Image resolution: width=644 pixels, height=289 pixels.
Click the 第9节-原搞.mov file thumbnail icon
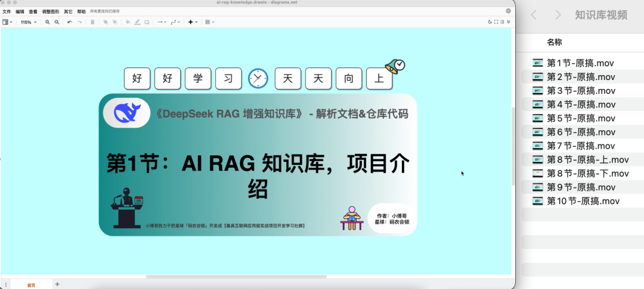(538, 187)
